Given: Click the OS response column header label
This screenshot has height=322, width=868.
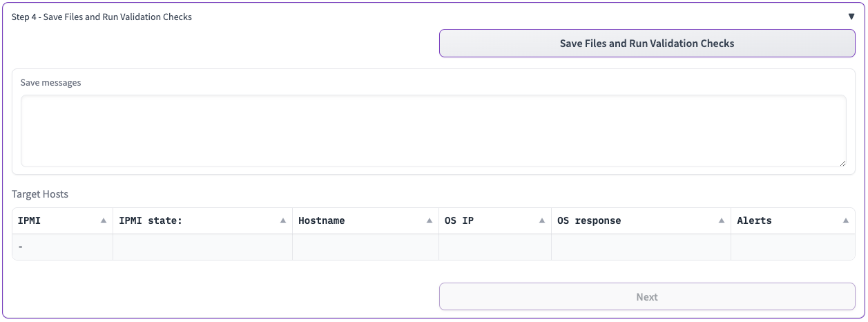Looking at the screenshot, I should (589, 221).
